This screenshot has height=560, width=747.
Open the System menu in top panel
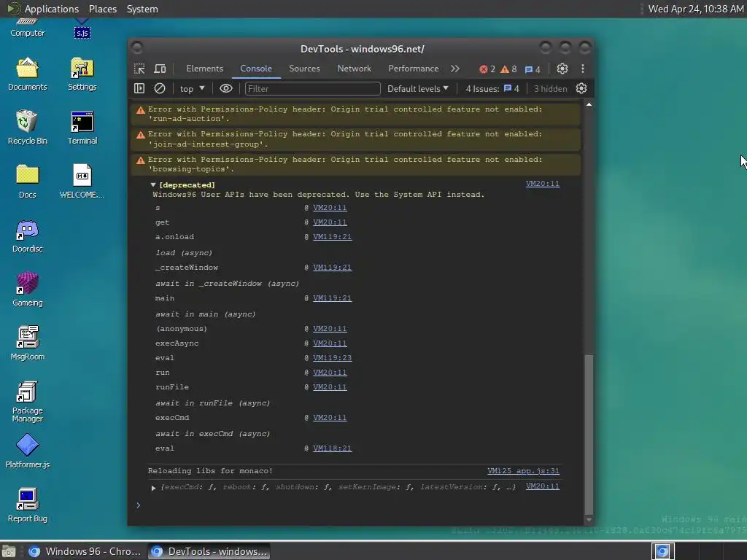(x=142, y=9)
